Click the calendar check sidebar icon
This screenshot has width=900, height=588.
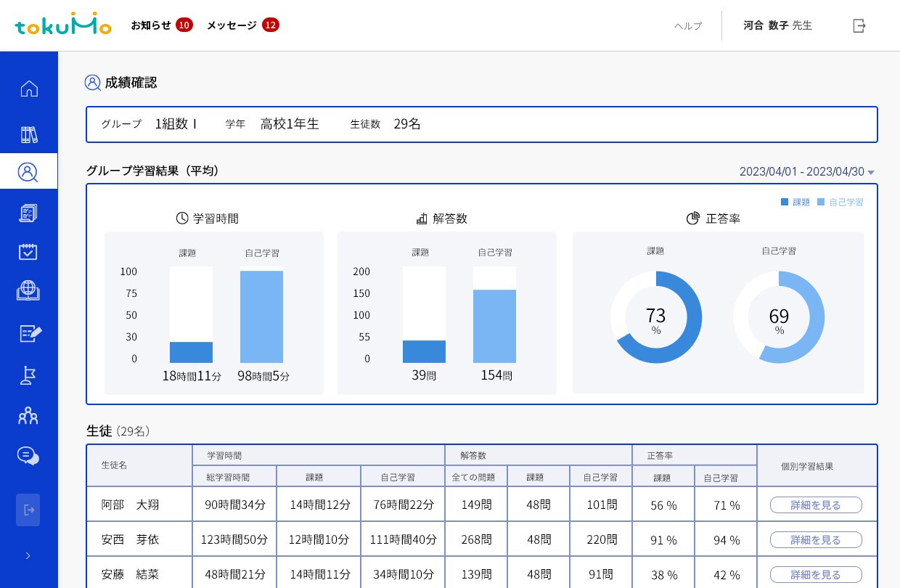28,252
